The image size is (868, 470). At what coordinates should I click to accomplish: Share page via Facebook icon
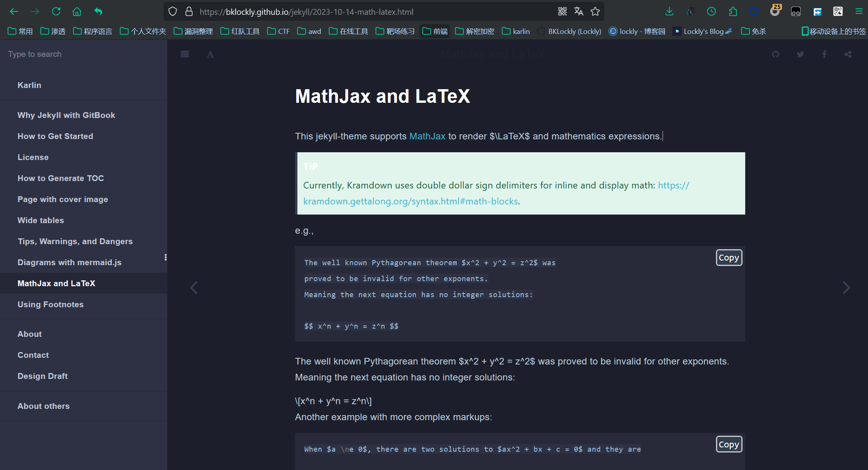(824, 55)
